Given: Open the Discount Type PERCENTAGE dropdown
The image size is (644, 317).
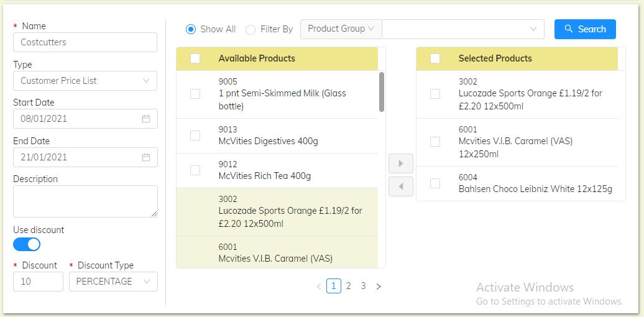Looking at the screenshot, I should 113,282.
